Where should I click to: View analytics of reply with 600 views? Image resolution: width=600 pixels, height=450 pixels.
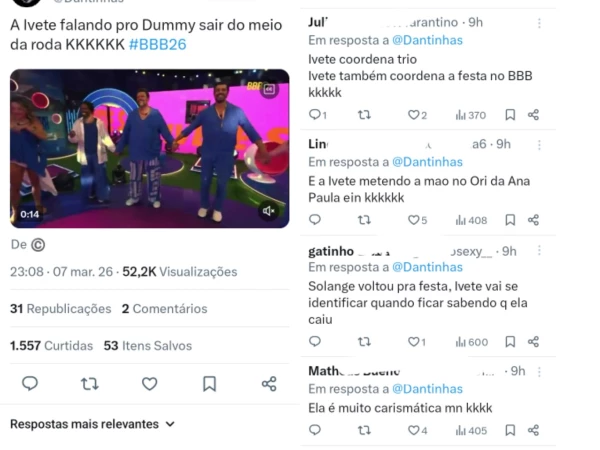point(472,342)
